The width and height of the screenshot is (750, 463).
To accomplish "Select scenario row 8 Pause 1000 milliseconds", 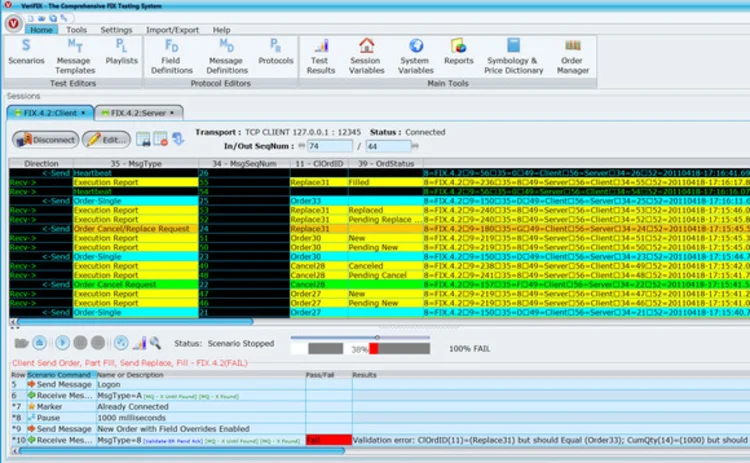I will (380, 418).
